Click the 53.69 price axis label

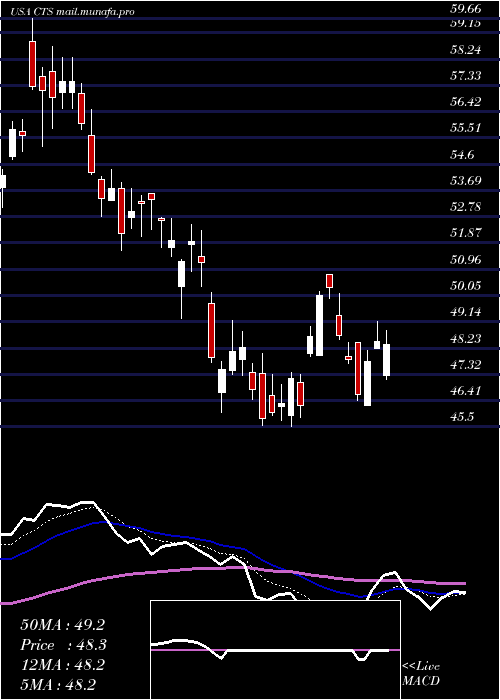coord(466,181)
